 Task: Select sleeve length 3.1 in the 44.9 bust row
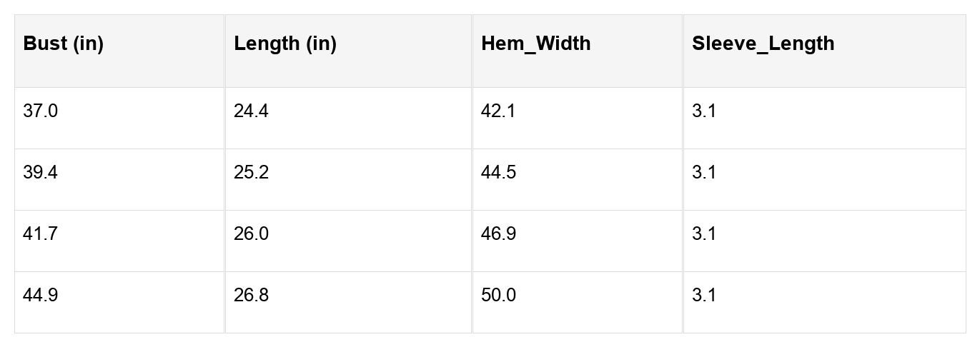[x=703, y=296]
